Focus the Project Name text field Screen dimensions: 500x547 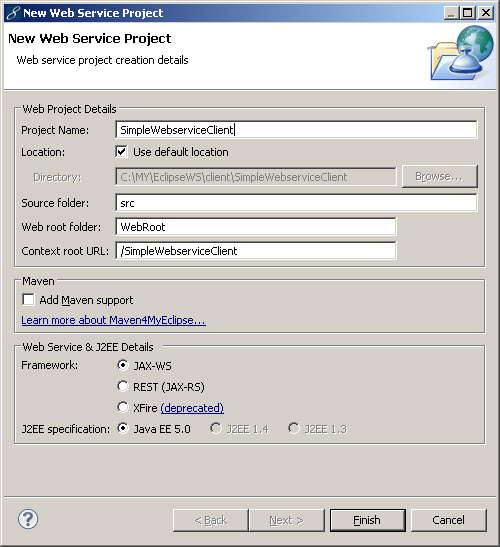296,130
